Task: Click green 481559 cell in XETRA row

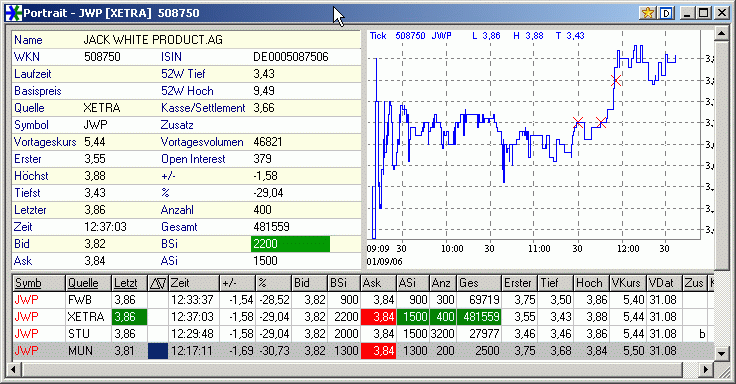Action: (x=479, y=317)
